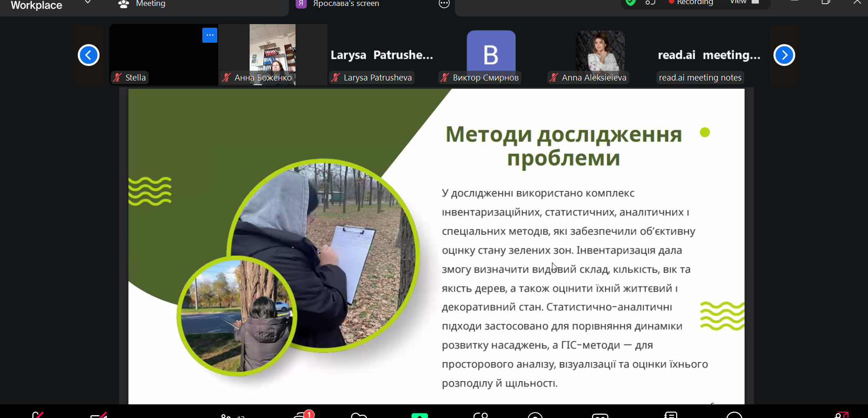Click the ellipsis beside Ярослава's screen
This screenshot has width=868, height=418.
coord(444,4)
